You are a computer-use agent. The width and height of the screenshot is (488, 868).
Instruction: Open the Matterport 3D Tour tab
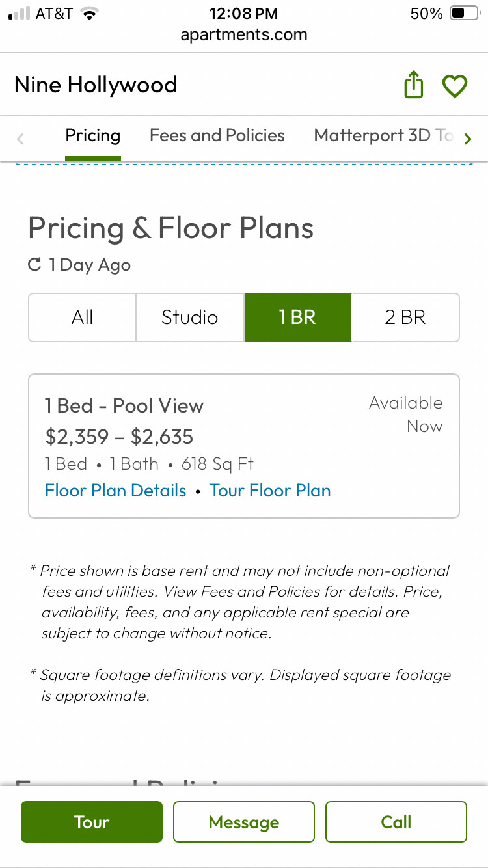[384, 135]
